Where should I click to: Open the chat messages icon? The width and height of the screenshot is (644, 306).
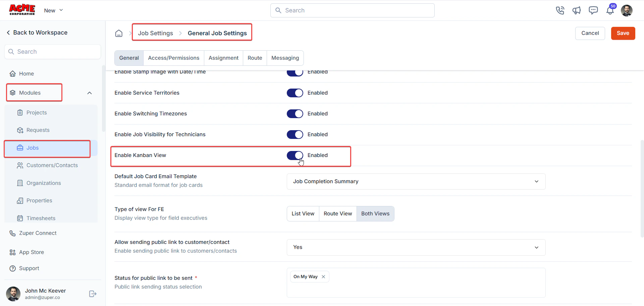point(593,10)
